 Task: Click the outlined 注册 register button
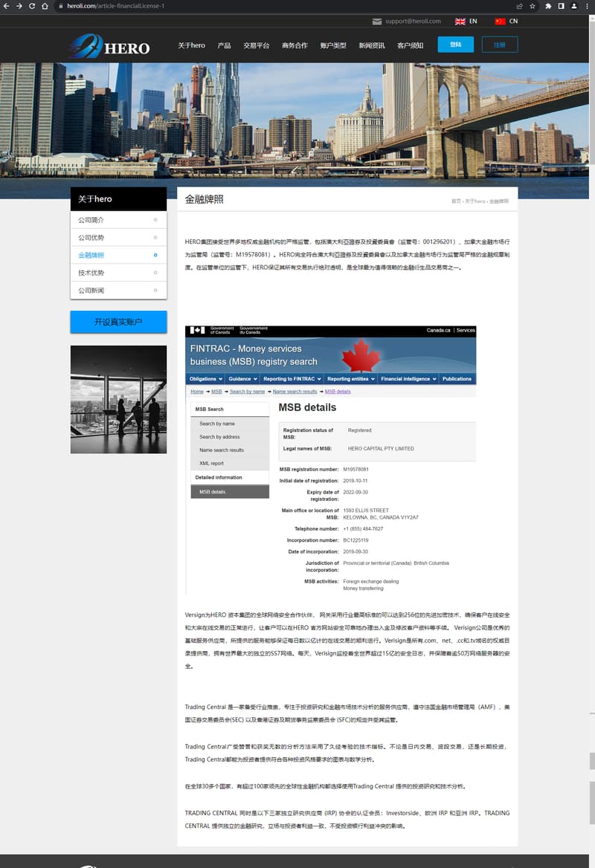coord(500,45)
